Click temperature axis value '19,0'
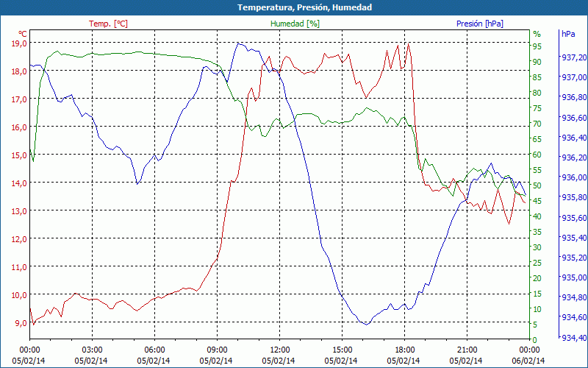The image size is (588, 368). click(x=21, y=43)
